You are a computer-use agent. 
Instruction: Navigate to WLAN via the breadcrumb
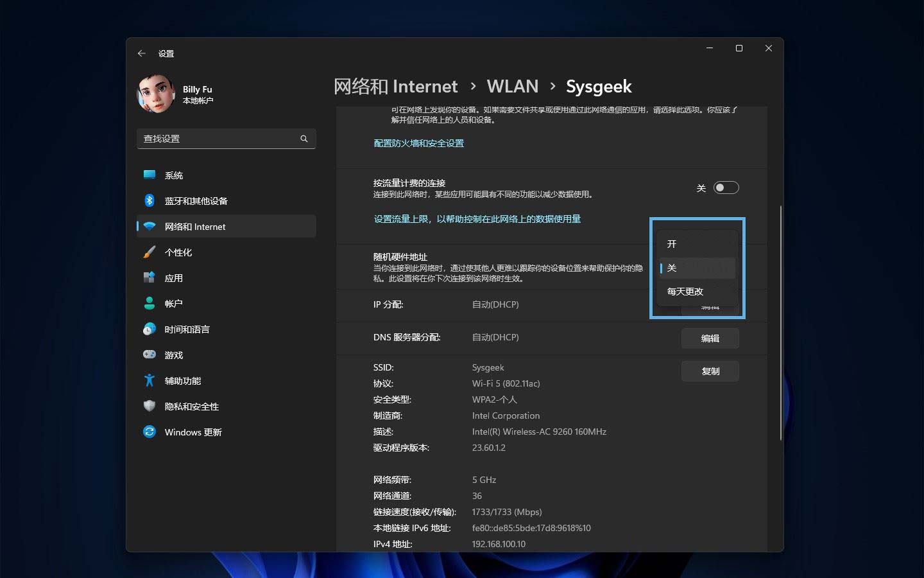(512, 86)
